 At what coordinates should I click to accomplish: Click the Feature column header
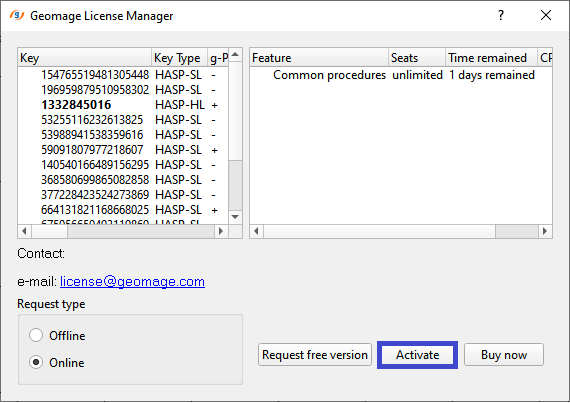pyautogui.click(x=319, y=58)
